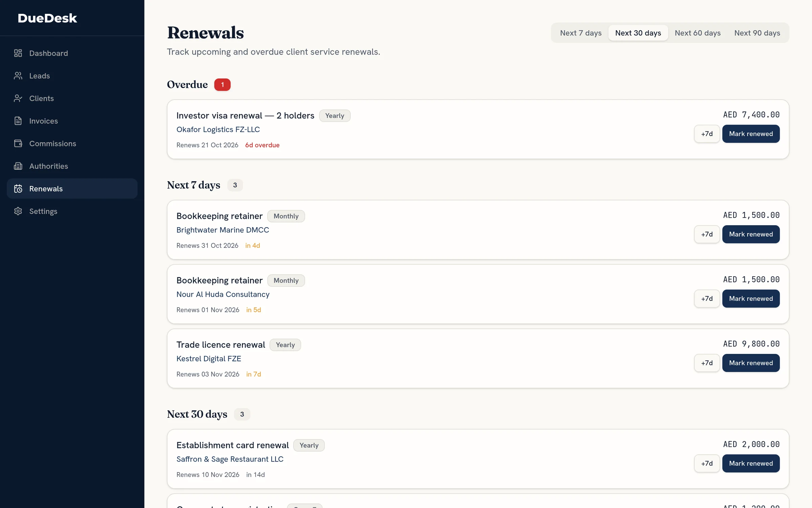Image resolution: width=812 pixels, height=508 pixels.
Task: Open Kestrel Digital FZE client link
Action: [209, 359]
